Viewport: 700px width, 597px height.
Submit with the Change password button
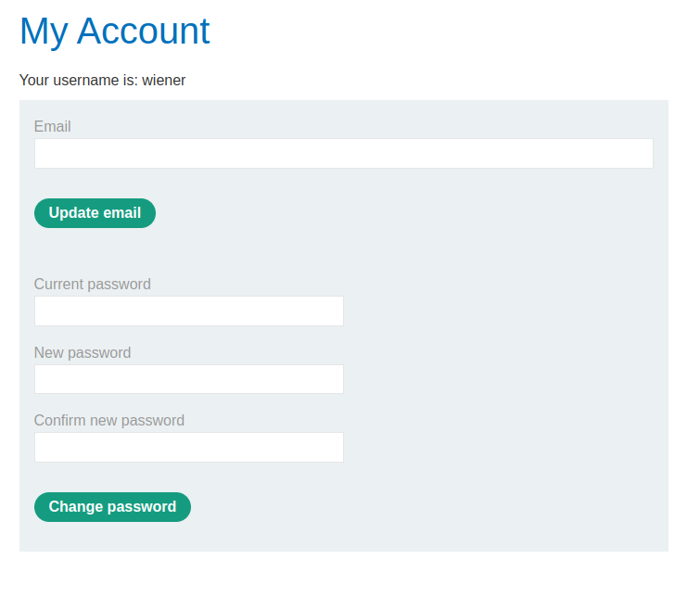tap(112, 507)
